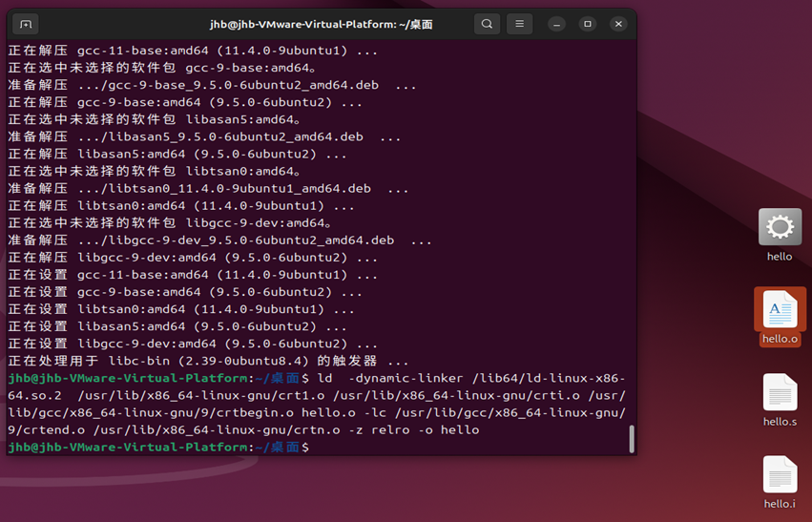
Task: Click line '正在解压 libtsan0:amd64 (11.4.0-9ubuntu1)'
Action: (181, 206)
